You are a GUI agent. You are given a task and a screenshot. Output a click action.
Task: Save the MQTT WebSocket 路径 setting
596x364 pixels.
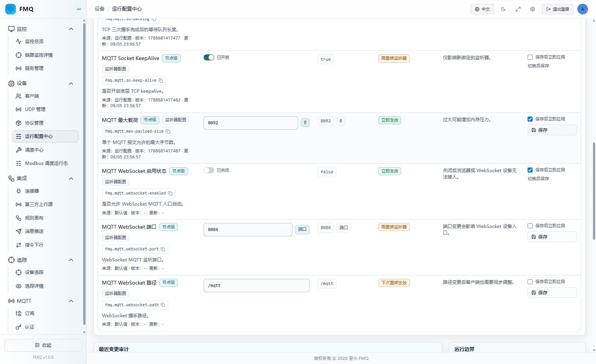coord(552,293)
